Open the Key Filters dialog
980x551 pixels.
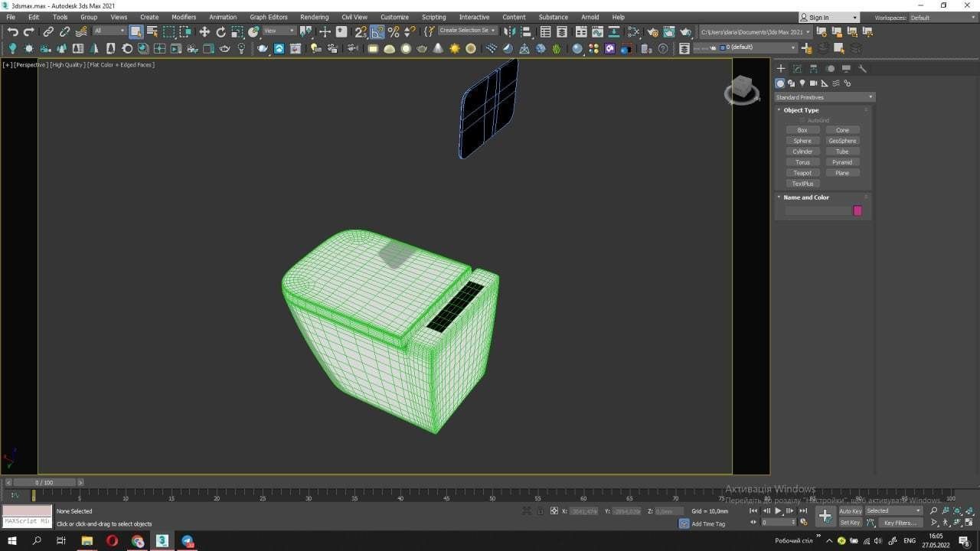point(900,523)
